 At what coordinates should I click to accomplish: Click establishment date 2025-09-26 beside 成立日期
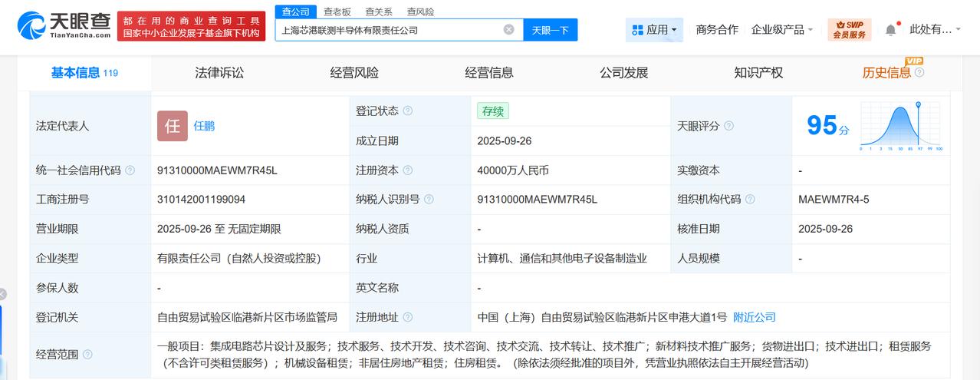(504, 141)
